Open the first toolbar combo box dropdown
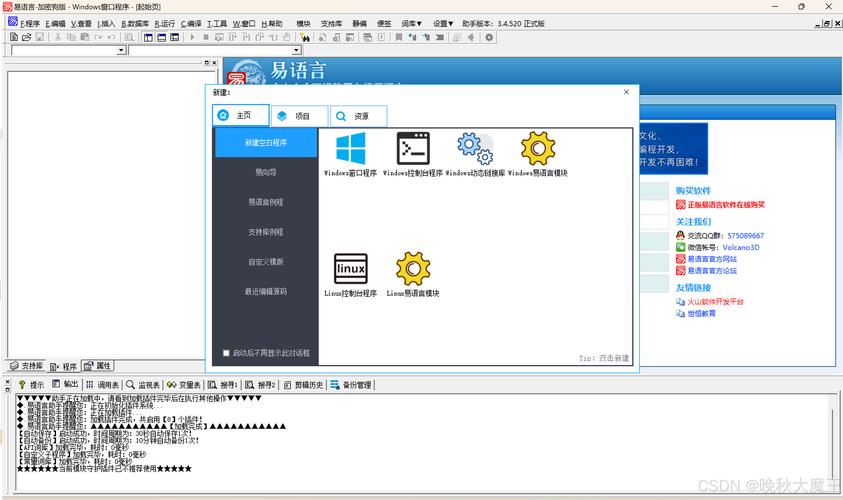The height and width of the screenshot is (500, 843). [122, 50]
